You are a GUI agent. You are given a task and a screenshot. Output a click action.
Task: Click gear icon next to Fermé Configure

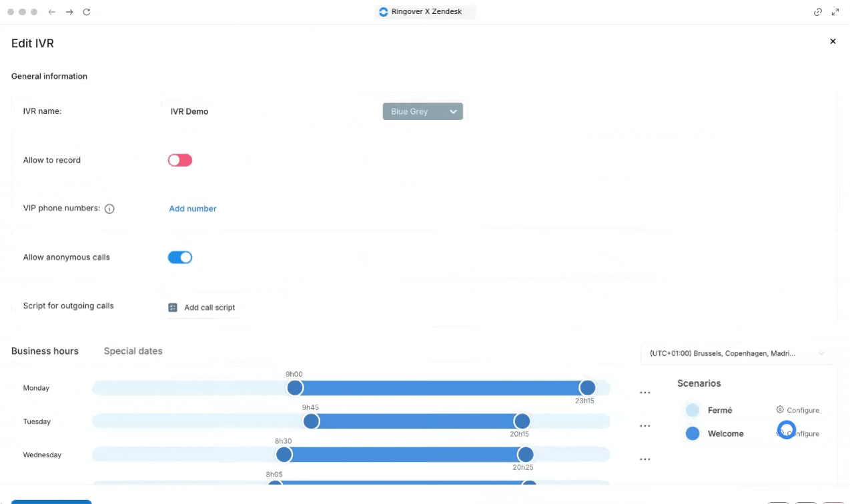(780, 409)
